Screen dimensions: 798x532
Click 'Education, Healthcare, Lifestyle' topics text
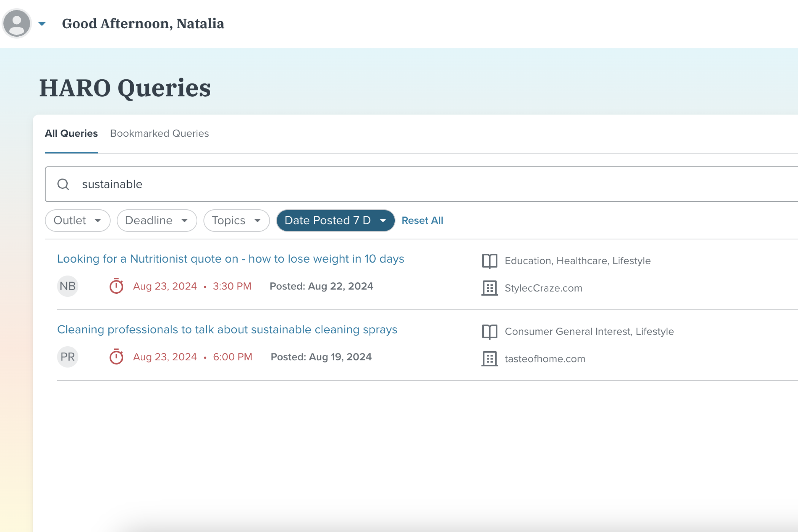tap(578, 260)
